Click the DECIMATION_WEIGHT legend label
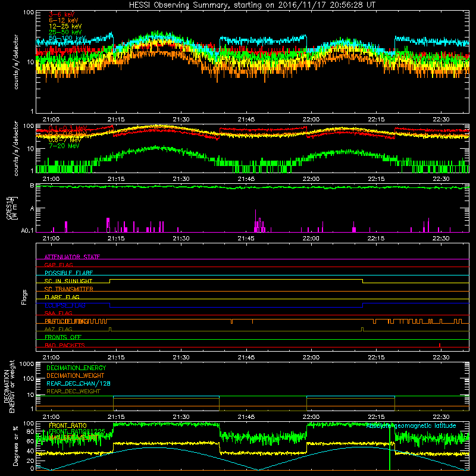This screenshot has width=476, height=476. click(76, 375)
